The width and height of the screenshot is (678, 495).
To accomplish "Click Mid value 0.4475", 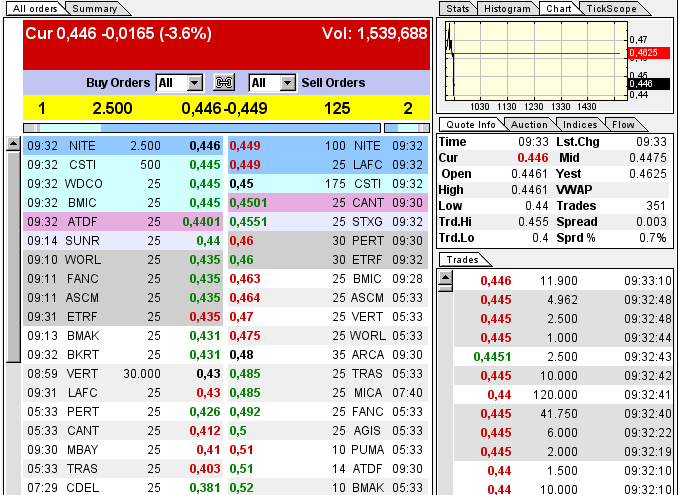I will click(648, 158).
